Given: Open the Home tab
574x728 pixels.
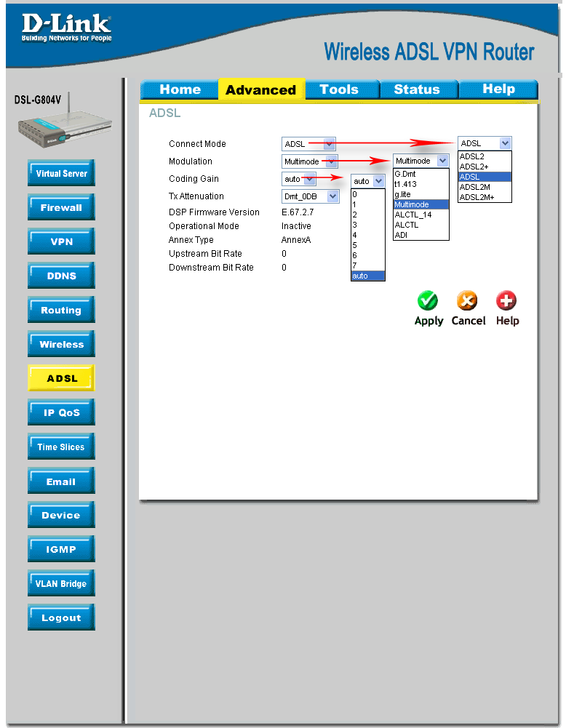Looking at the screenshot, I should pos(180,89).
